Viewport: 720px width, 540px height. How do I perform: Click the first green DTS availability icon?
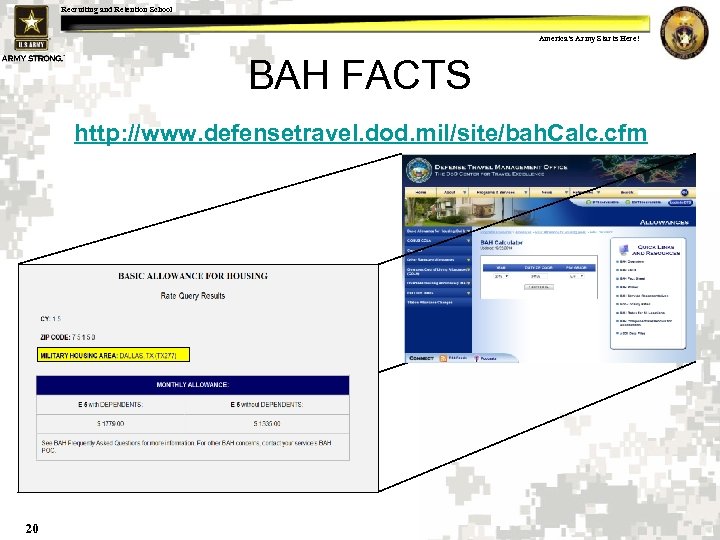[x=589, y=202]
